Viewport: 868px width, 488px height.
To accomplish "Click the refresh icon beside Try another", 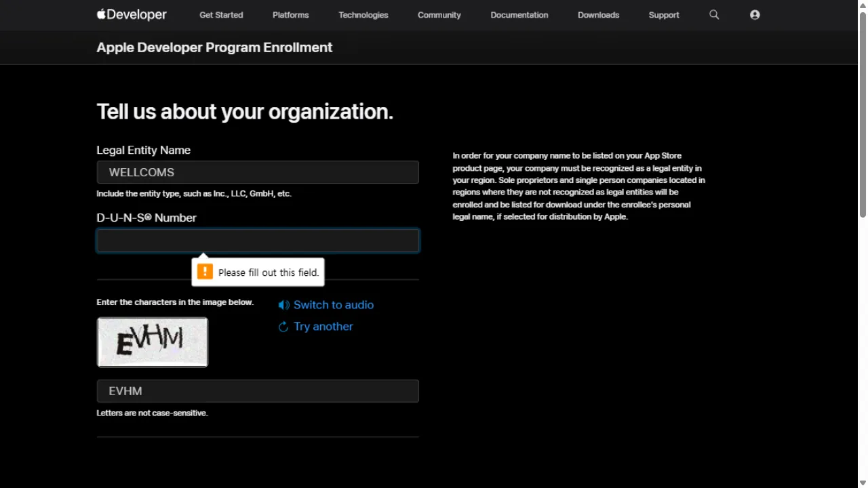I will pyautogui.click(x=283, y=327).
